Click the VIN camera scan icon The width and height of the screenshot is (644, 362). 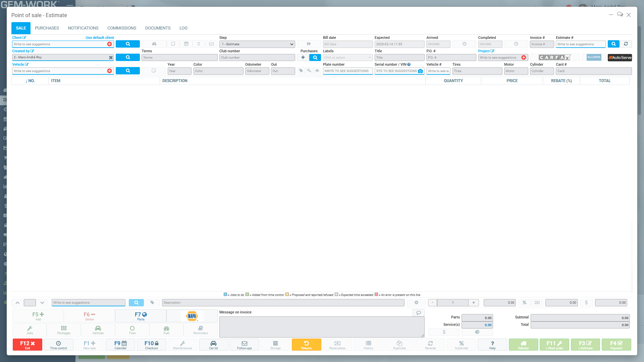[x=420, y=71]
